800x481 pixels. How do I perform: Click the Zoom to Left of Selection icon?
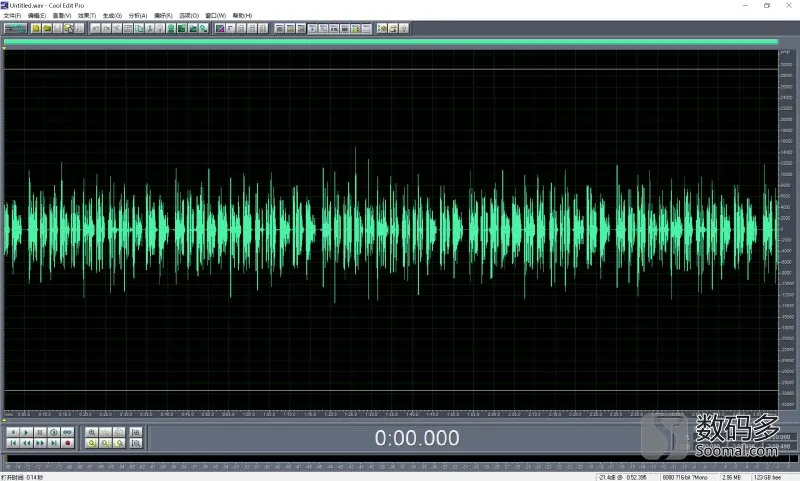105,443
